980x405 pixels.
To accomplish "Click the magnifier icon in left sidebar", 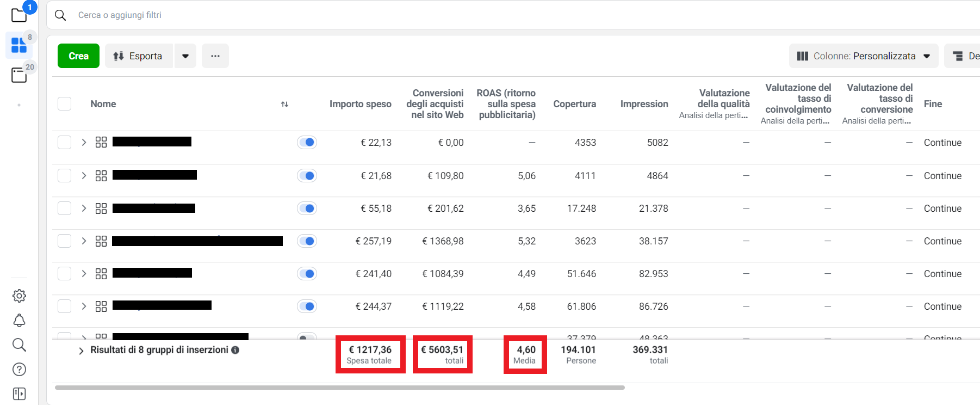I will (19, 345).
